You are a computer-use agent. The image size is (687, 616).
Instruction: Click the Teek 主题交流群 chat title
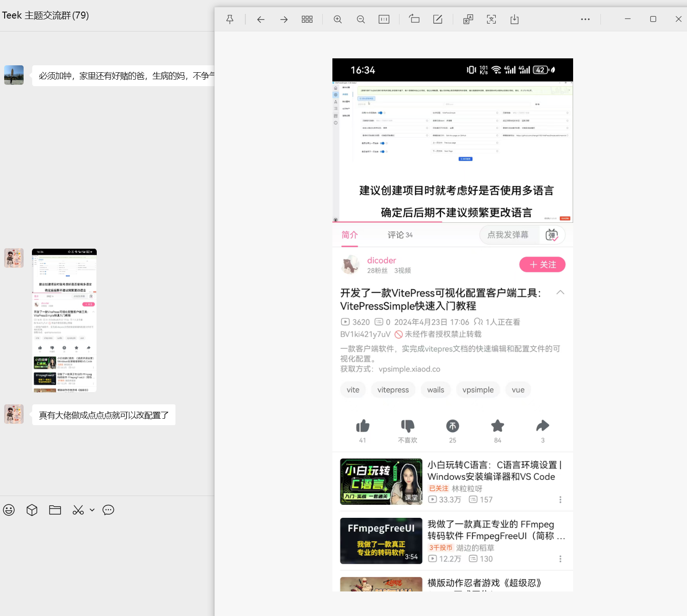coord(45,15)
